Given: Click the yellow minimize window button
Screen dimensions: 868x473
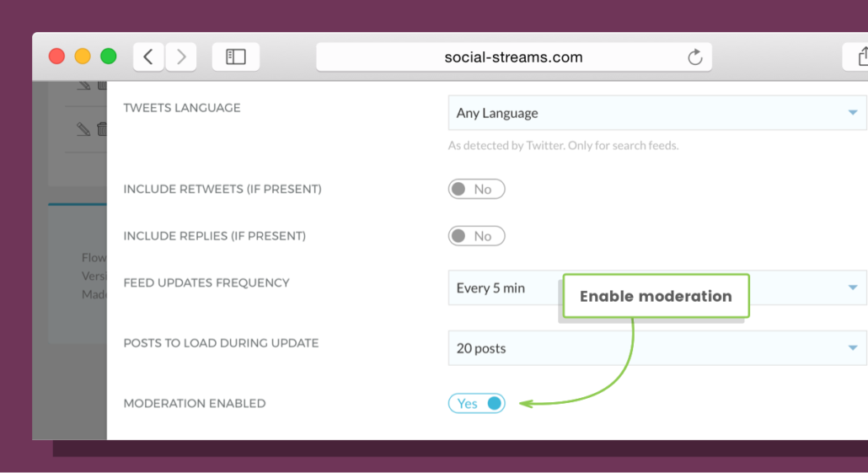Looking at the screenshot, I should (83, 56).
